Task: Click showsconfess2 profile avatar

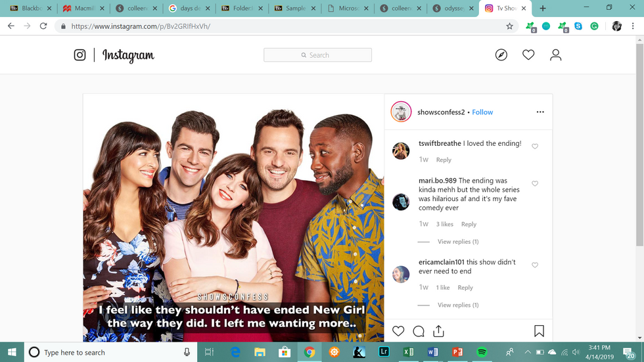Action: click(401, 112)
